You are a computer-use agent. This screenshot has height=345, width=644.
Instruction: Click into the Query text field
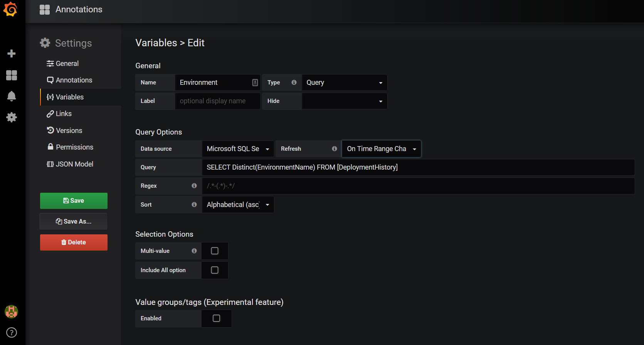point(418,167)
